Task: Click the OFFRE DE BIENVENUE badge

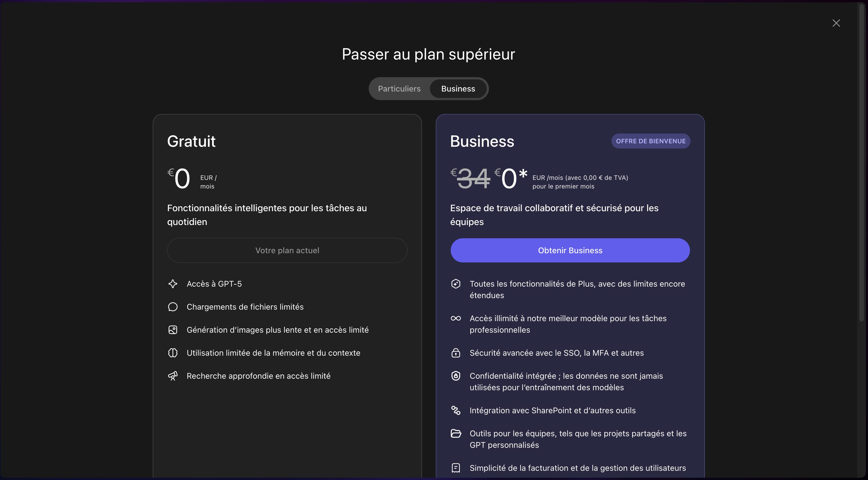Action: 651,141
